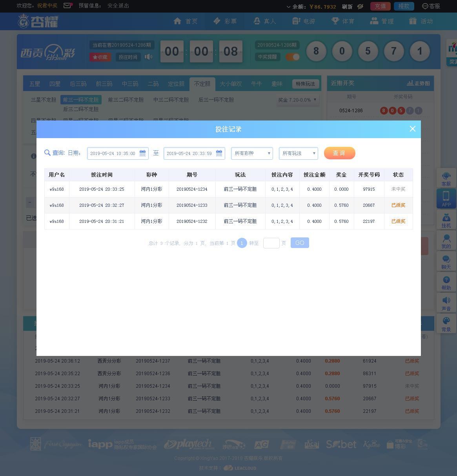457x476 pixels.
Task: Open the mail envelope icon in header
Action: [67, 5]
